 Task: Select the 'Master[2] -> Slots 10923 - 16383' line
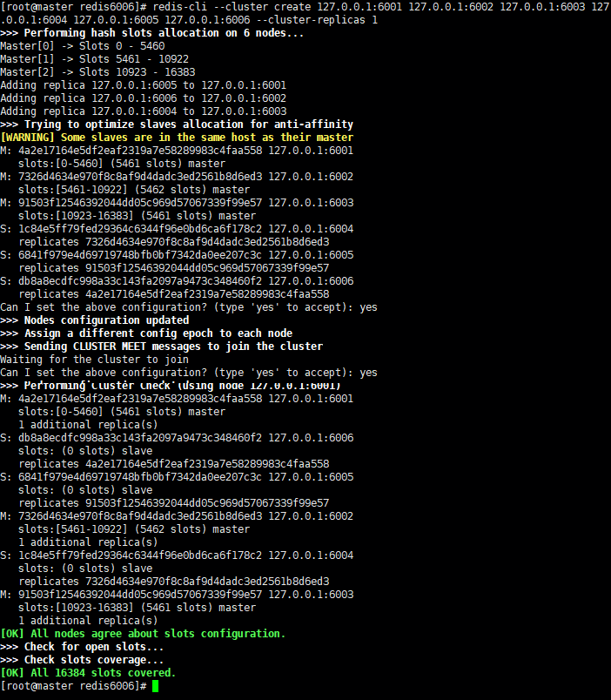pyautogui.click(x=97, y=72)
